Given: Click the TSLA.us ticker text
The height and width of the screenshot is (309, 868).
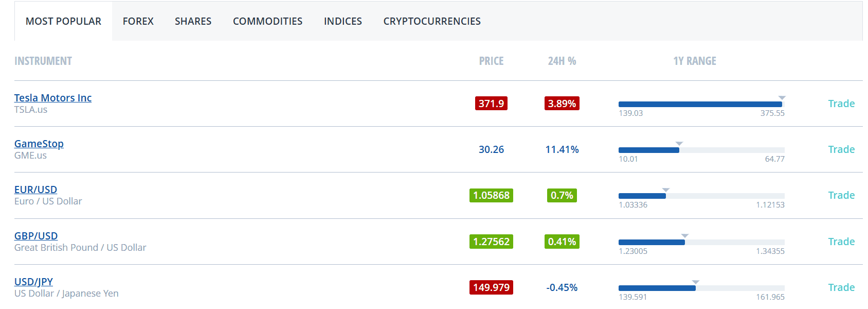Looking at the screenshot, I should click(x=31, y=110).
